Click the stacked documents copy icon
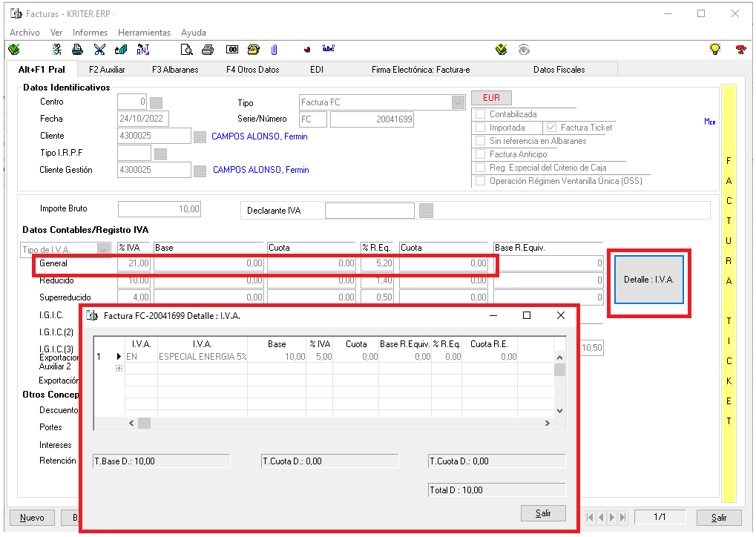Screen dimensions: 756x537 point(120,49)
